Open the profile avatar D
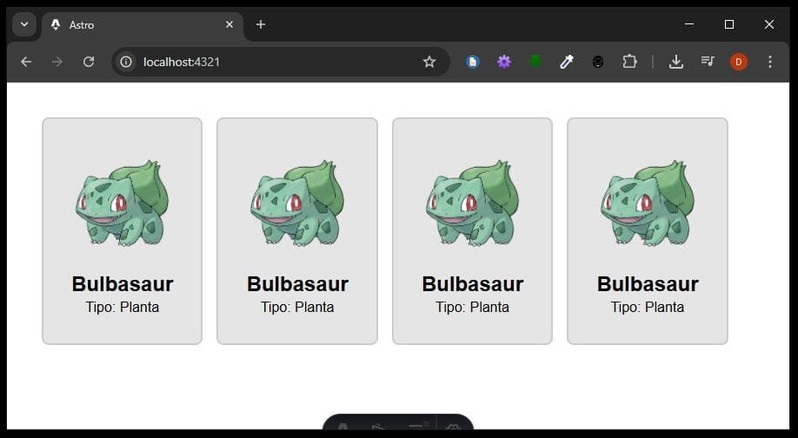The image size is (798, 438). (739, 62)
